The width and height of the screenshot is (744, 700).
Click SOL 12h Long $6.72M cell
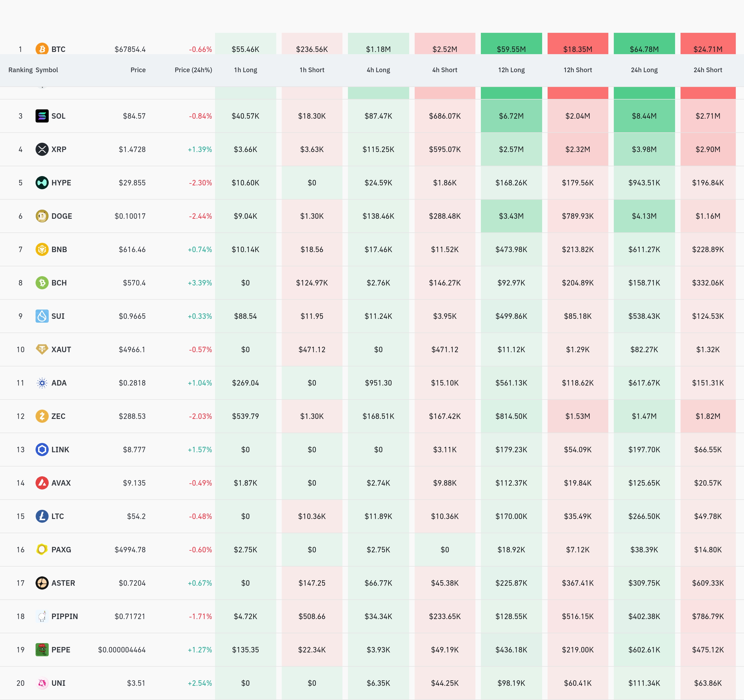tap(511, 116)
